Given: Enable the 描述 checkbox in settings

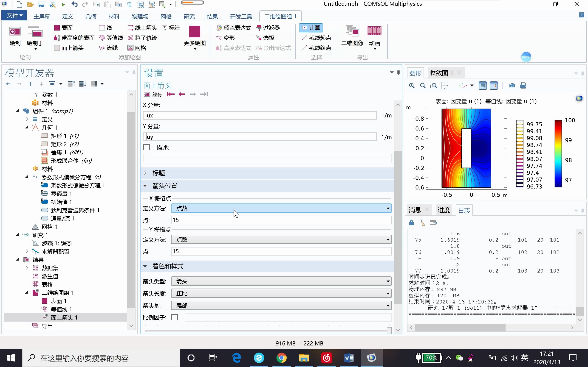Looking at the screenshot, I should click(146, 147).
